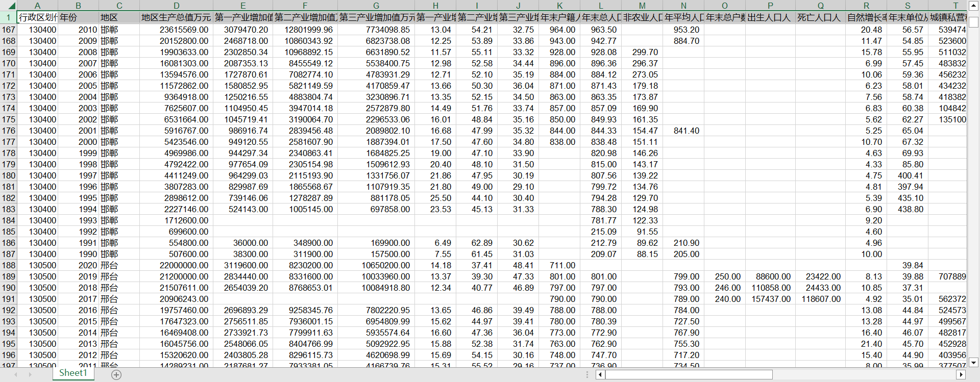Select row 167 header
The height and width of the screenshot is (382, 980).
coord(9,30)
